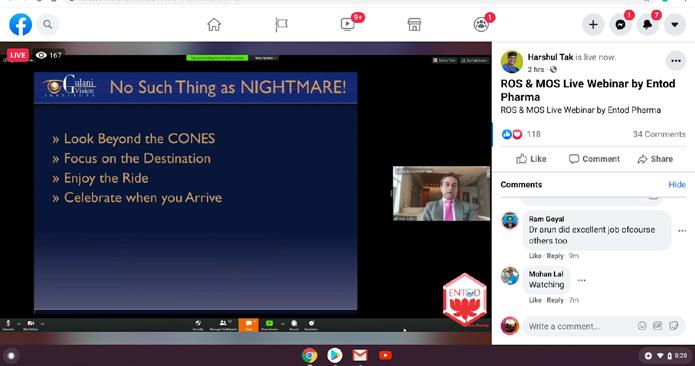Open the notifications bell icon

[x=647, y=24]
